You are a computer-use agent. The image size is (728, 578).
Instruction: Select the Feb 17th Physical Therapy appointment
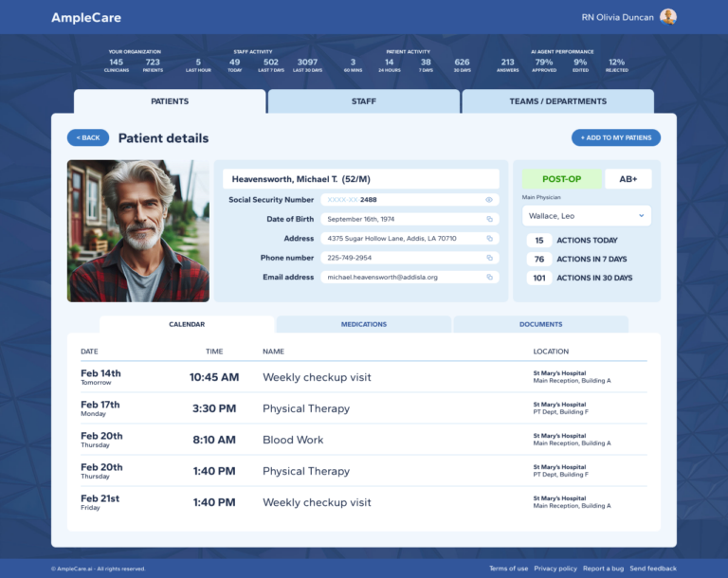point(364,408)
